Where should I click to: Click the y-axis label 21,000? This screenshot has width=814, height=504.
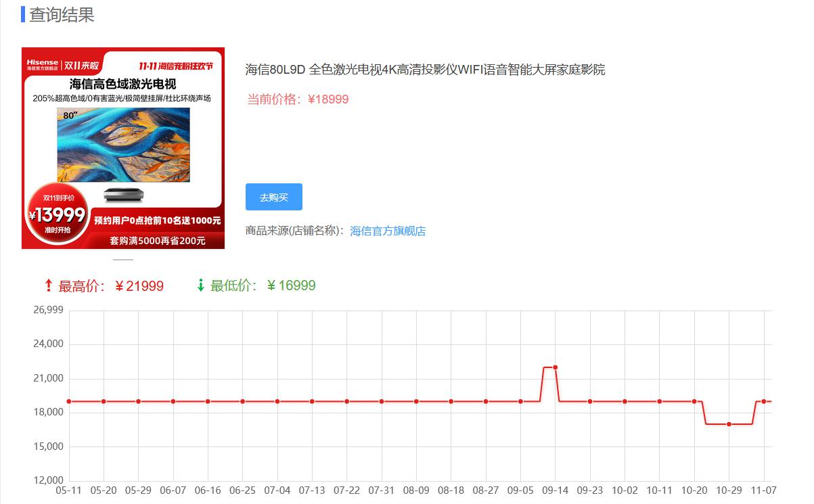click(48, 378)
